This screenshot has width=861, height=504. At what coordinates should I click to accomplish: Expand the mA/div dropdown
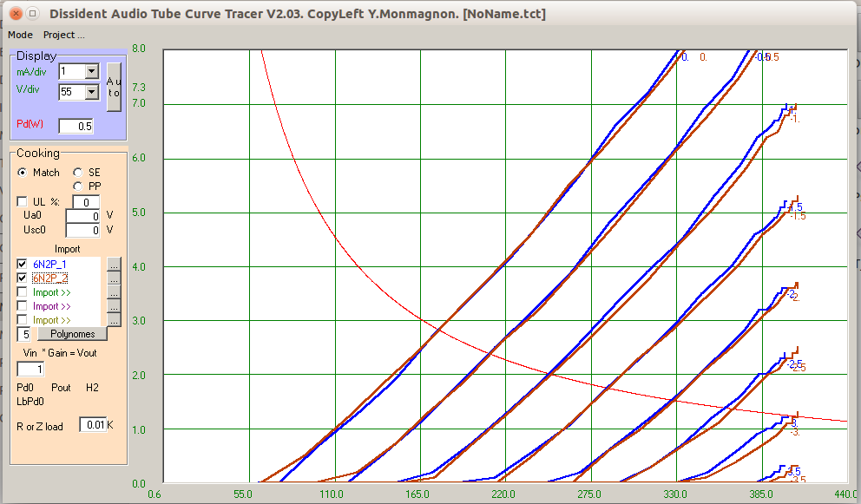(x=91, y=72)
